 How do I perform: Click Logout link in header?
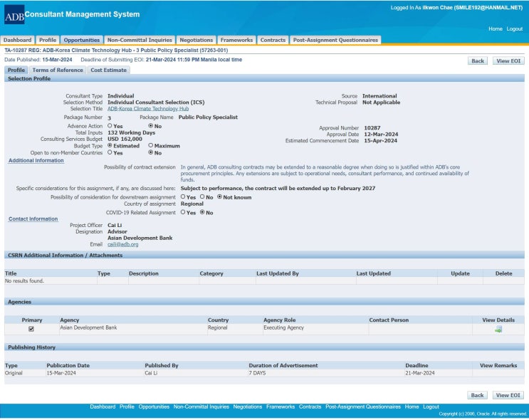(514, 29)
